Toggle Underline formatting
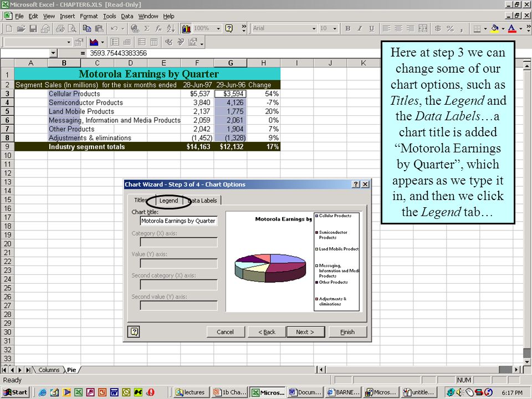 [371, 28]
